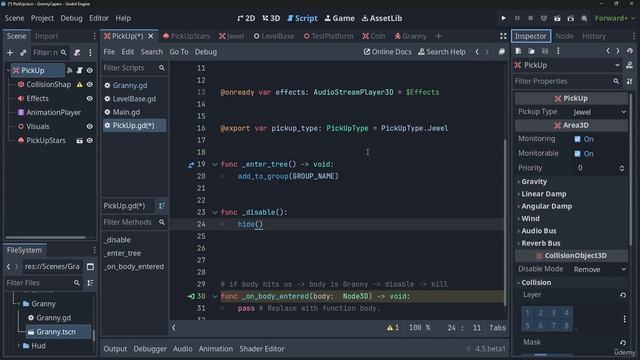
Task: Toggle visibility of Effects node
Action: point(90,98)
